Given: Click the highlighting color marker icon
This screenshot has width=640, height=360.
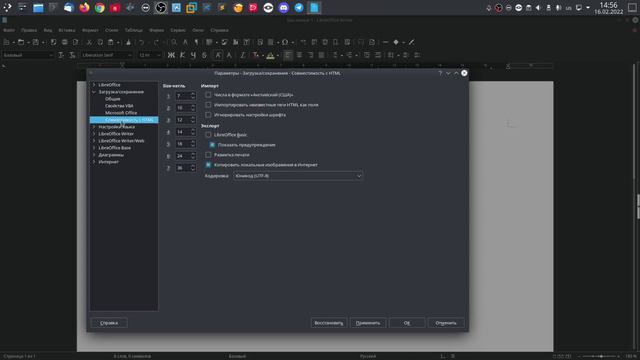Looking at the screenshot, I should click(x=270, y=55).
